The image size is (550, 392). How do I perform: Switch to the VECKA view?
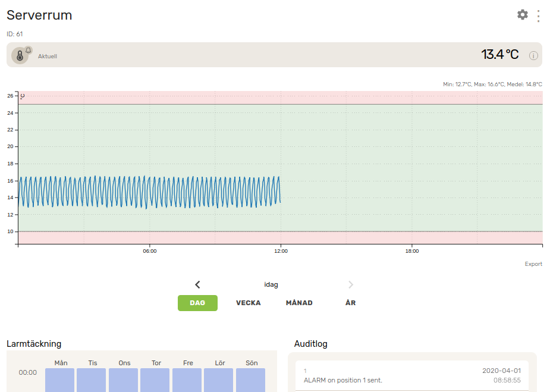click(249, 303)
